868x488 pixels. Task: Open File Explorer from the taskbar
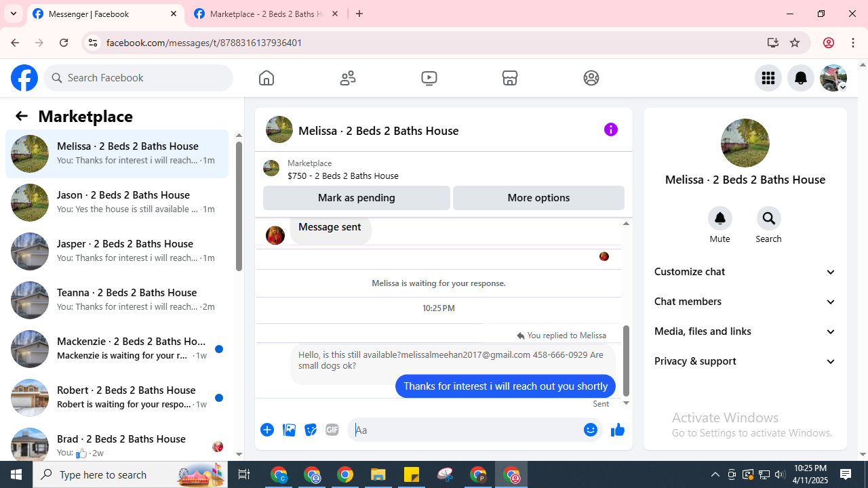[x=378, y=474]
